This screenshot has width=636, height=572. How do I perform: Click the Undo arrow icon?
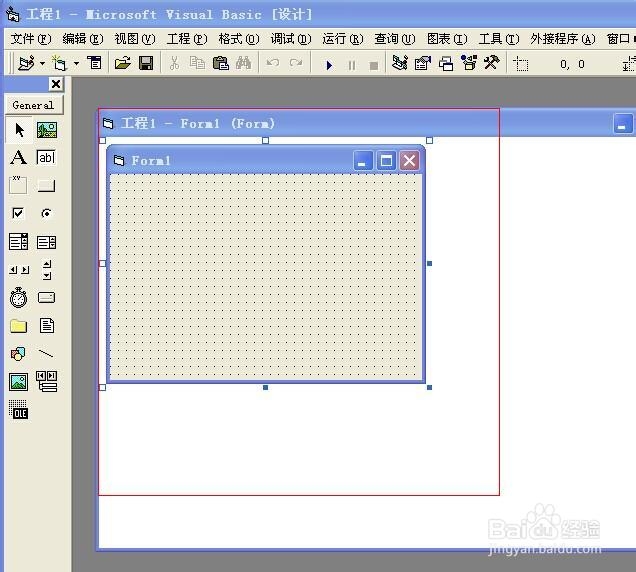point(273,63)
